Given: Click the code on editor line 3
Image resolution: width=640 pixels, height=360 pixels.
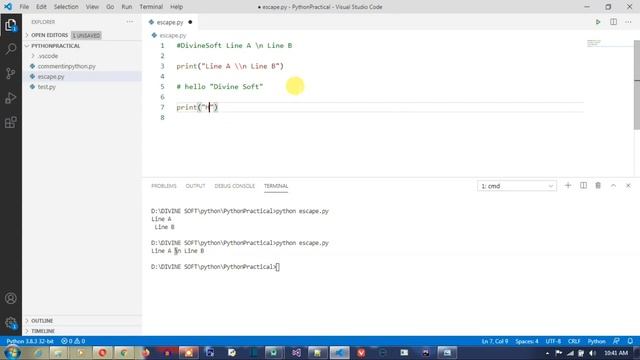Looking at the screenshot, I should [230, 66].
